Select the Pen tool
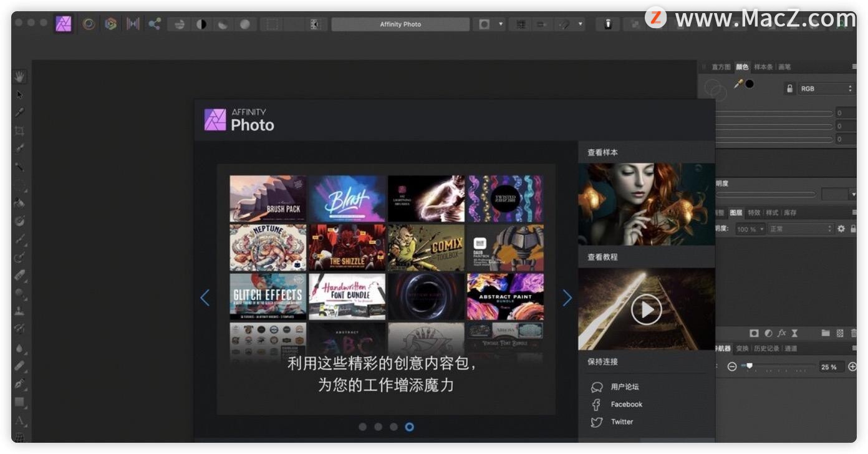 click(20, 384)
